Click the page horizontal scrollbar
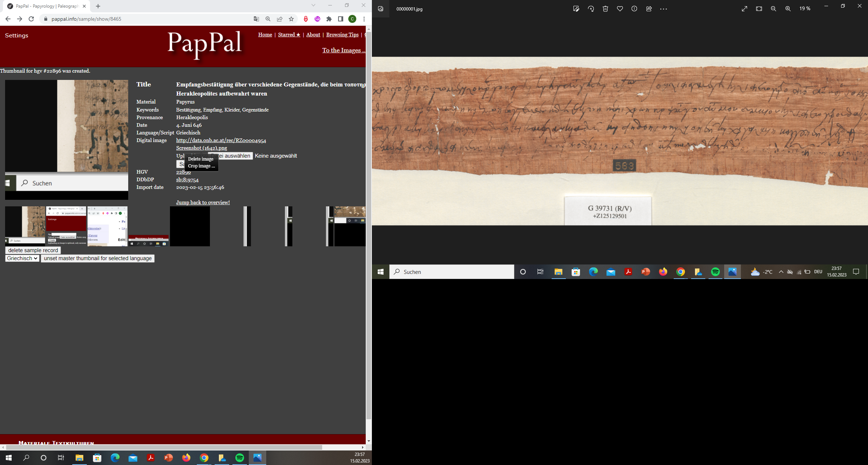 click(x=164, y=447)
